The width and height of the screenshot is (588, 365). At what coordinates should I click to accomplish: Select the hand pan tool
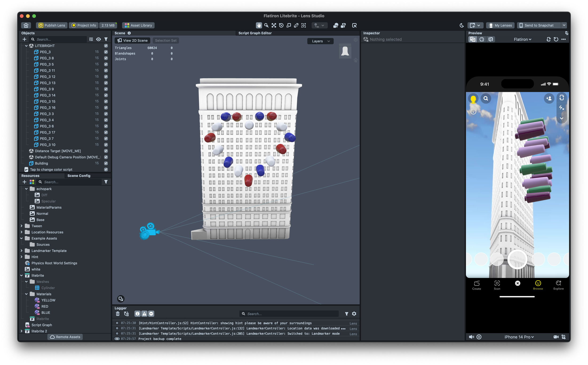tap(259, 25)
